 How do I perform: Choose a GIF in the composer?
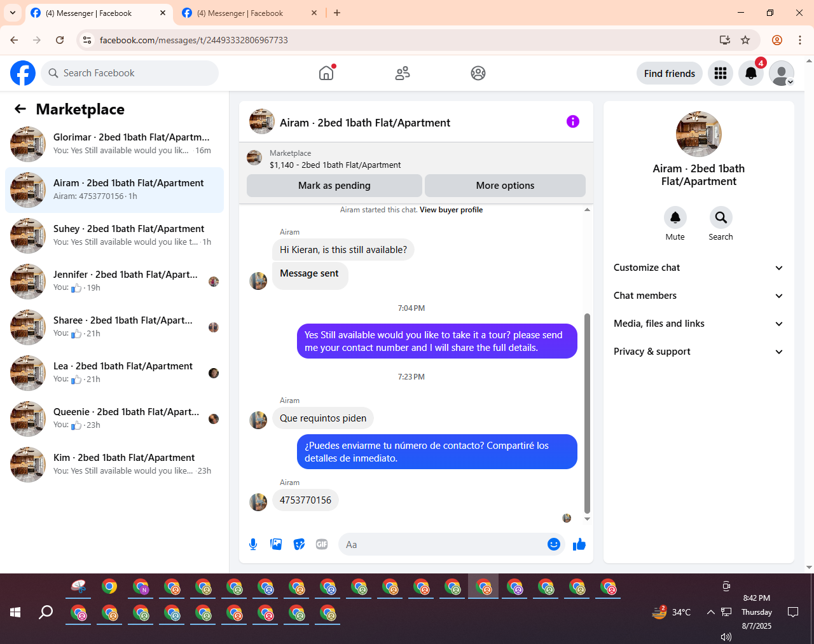tap(322, 544)
